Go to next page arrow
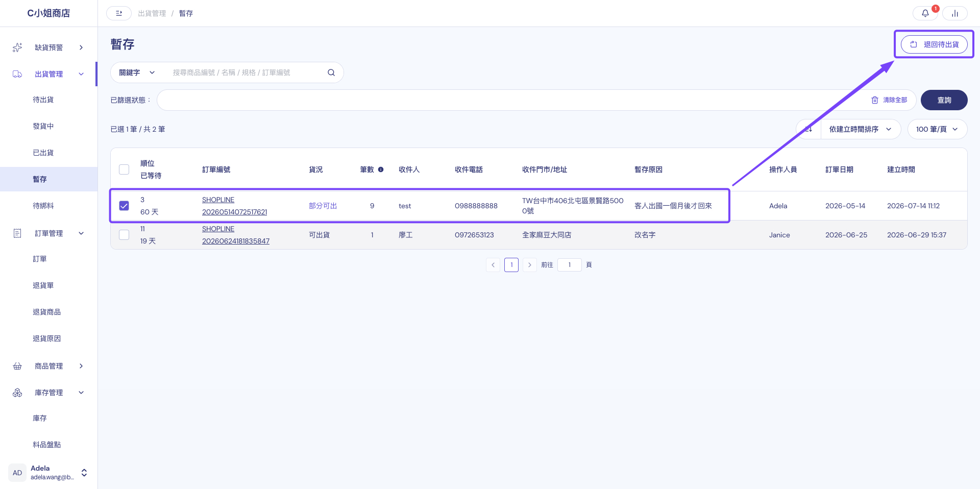Screen dimensions: 980x489 (x=530, y=265)
